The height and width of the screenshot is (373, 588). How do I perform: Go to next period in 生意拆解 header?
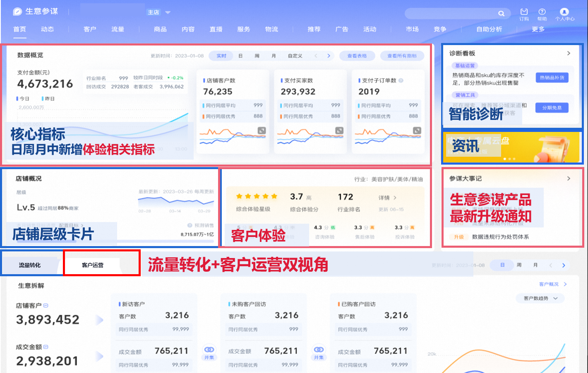coord(564,265)
